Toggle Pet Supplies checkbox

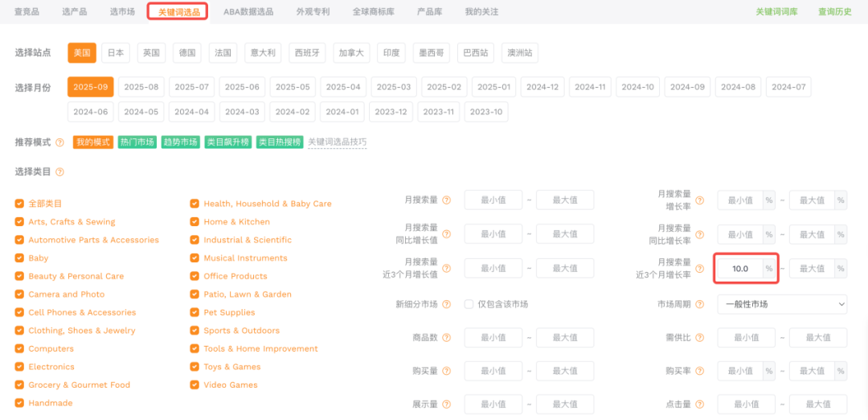(194, 312)
